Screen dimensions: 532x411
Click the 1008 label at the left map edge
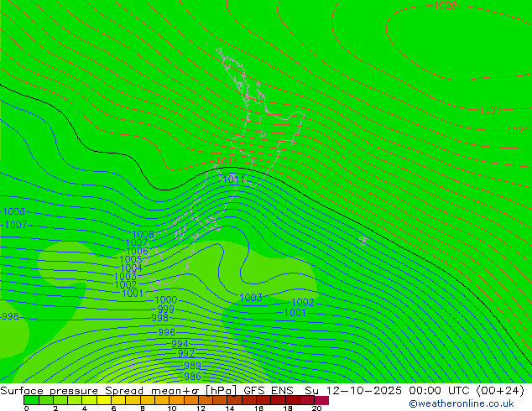click(13, 211)
